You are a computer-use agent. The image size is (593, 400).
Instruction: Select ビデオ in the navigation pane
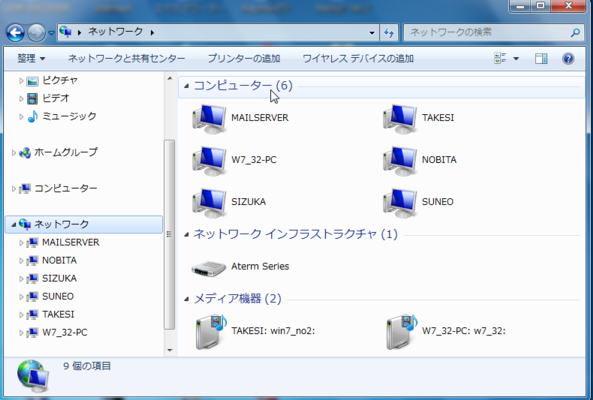tap(56, 98)
